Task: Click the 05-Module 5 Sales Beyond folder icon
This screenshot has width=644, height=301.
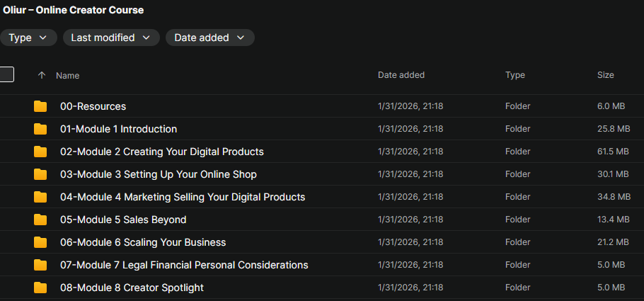Action: point(40,220)
